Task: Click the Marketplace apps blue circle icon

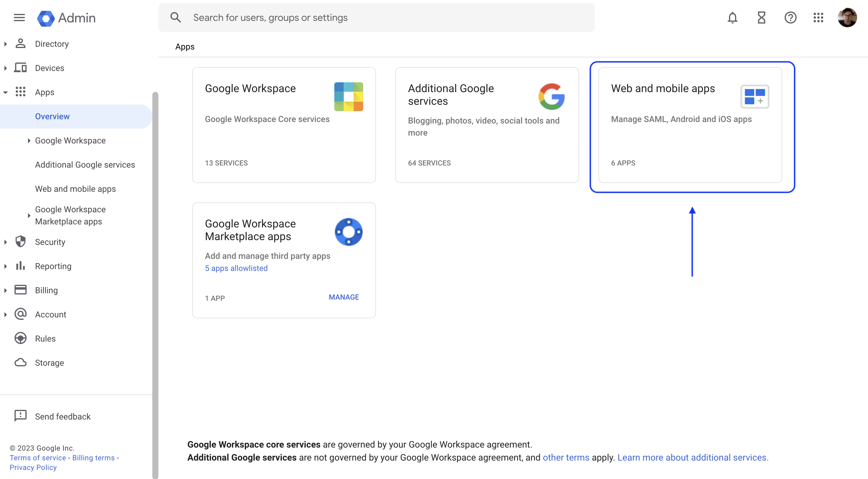Action: [x=349, y=232]
